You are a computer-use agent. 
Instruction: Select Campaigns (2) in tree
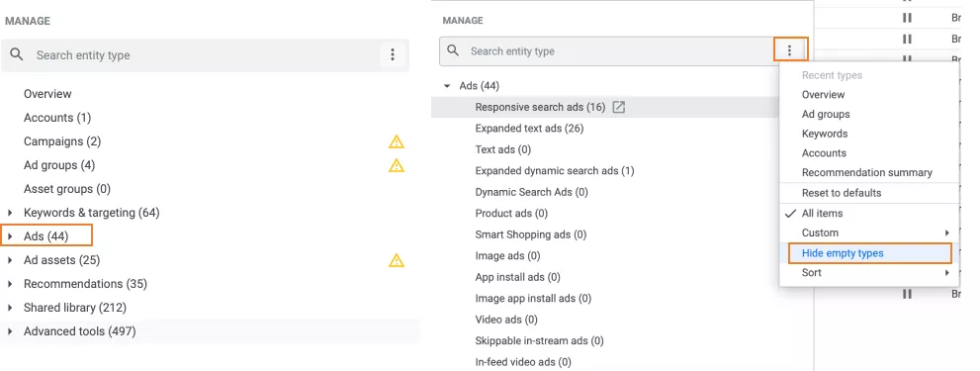pyautogui.click(x=62, y=141)
